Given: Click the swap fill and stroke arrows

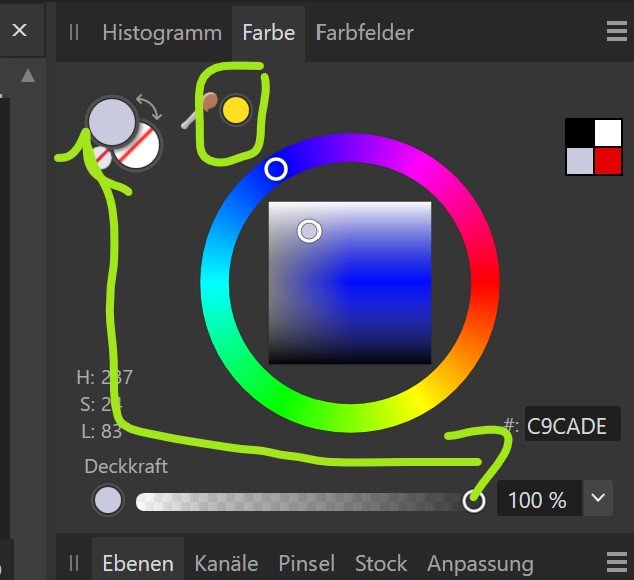Looking at the screenshot, I should tap(150, 107).
